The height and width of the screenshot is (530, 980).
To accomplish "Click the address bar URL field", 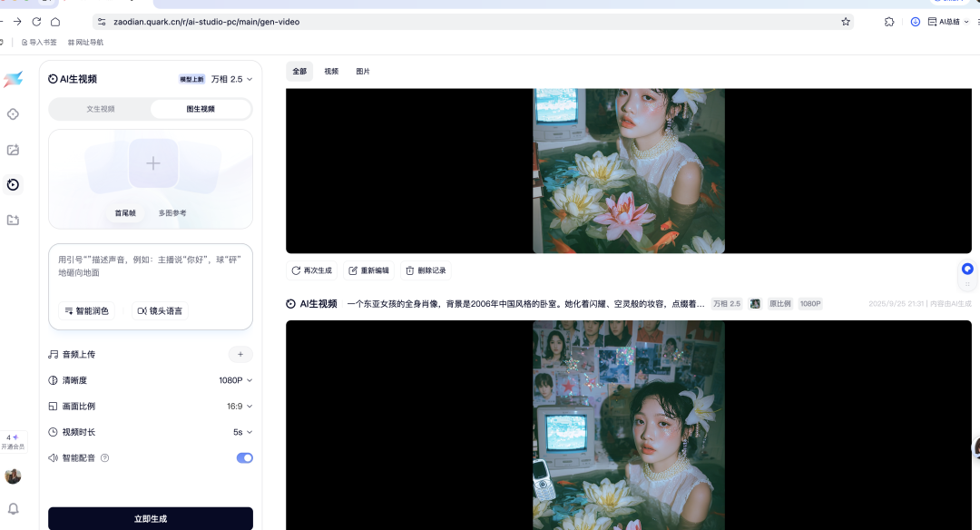I will [472, 22].
